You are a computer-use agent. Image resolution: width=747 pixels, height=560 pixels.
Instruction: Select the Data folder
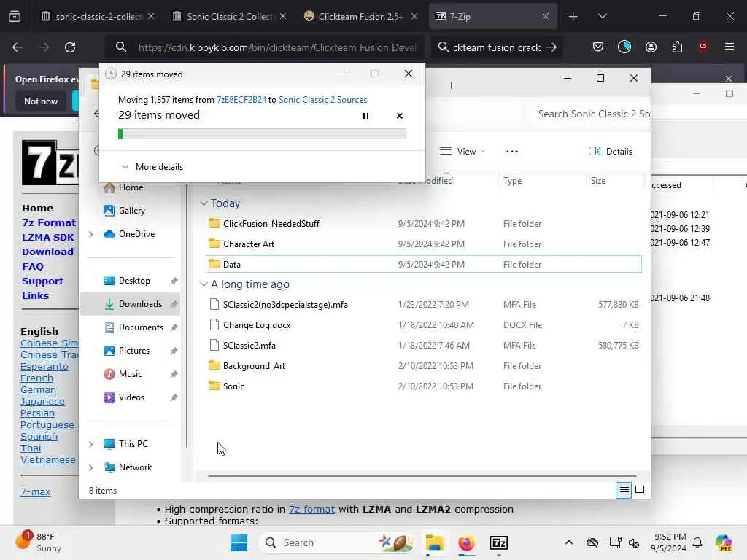[x=423, y=264]
